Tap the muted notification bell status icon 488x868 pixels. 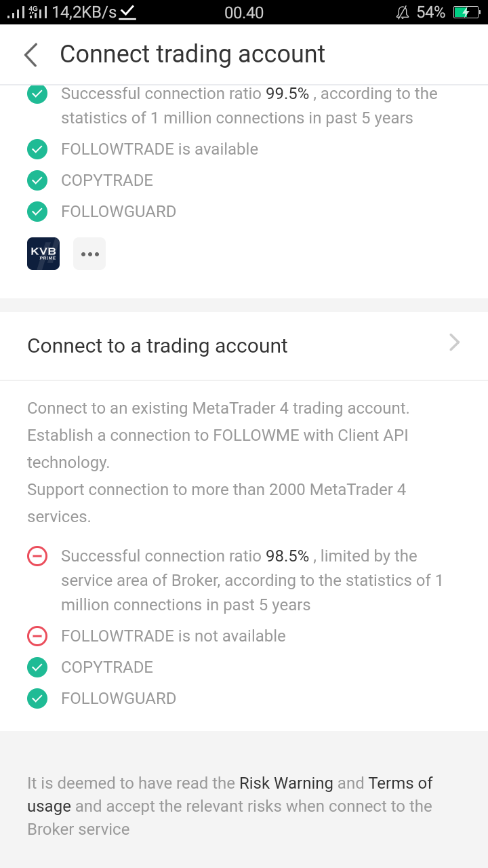coord(403,12)
